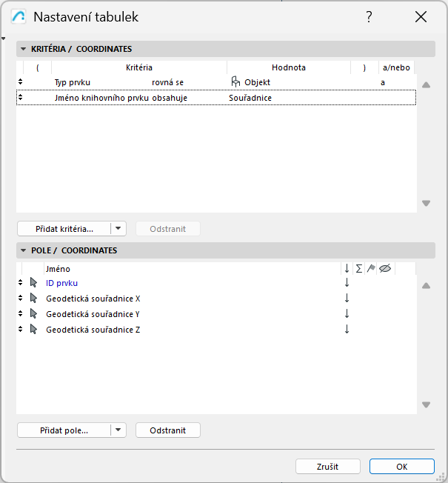The height and width of the screenshot is (483, 448).
Task: Collapse the POLE / COORDINATES section
Action: 24,251
